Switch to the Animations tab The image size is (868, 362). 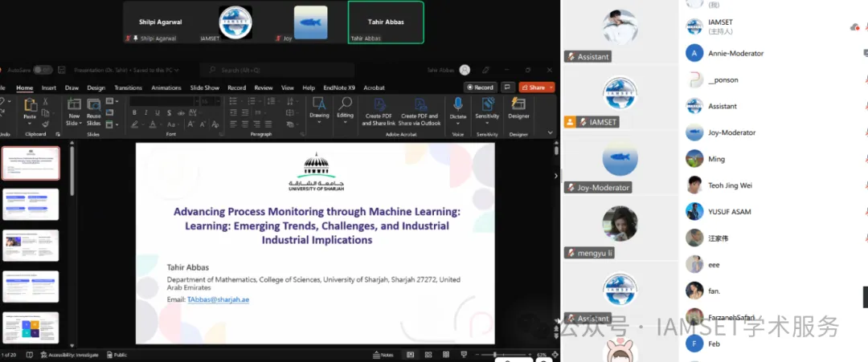166,87
